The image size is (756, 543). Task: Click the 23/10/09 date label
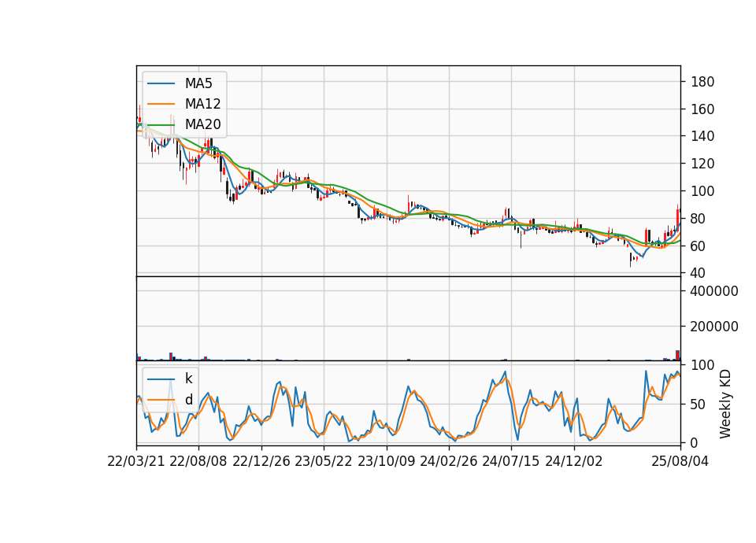[x=386, y=461]
